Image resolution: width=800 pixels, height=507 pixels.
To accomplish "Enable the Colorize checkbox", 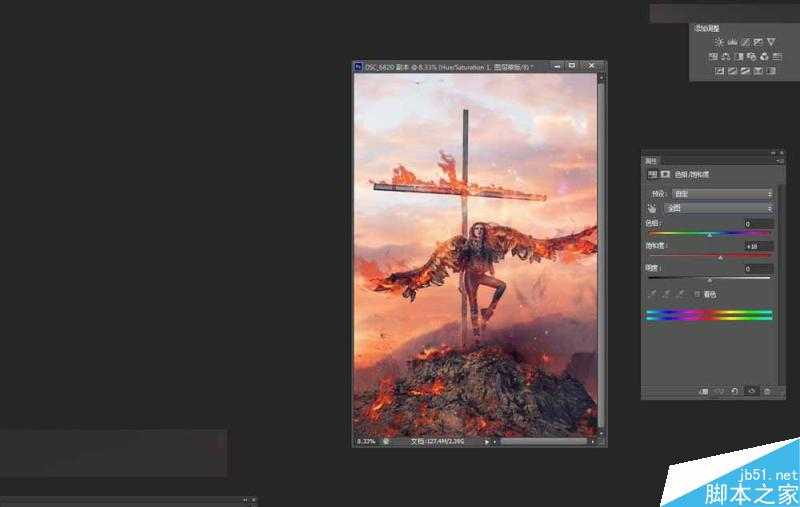I will click(697, 294).
